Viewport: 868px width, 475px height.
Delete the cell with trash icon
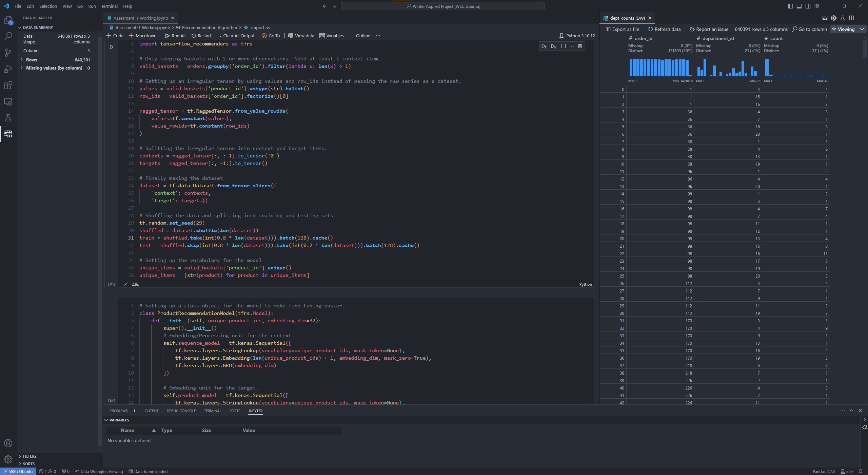click(580, 46)
